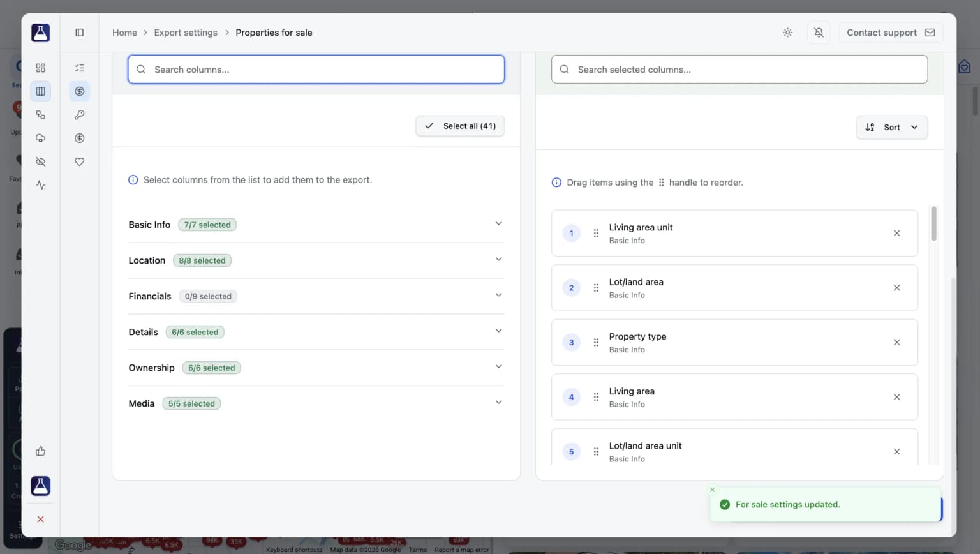Click Select all (41) button
The height and width of the screenshot is (554, 980).
pos(460,126)
